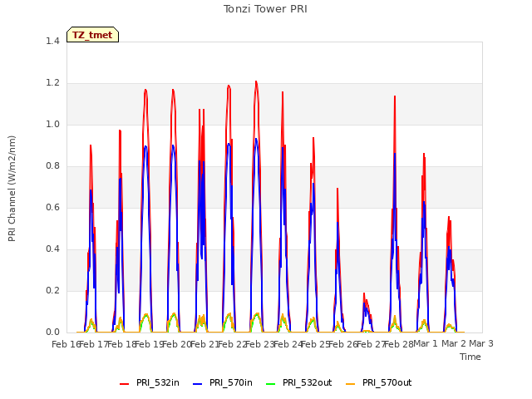Click the orange PRI_570out legend swatch
The image size is (532, 399).
351,384
